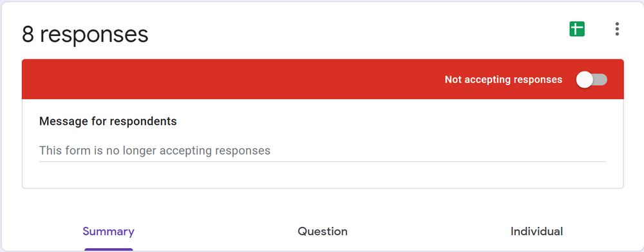Enable the accepting responses toggle switch

[591, 79]
